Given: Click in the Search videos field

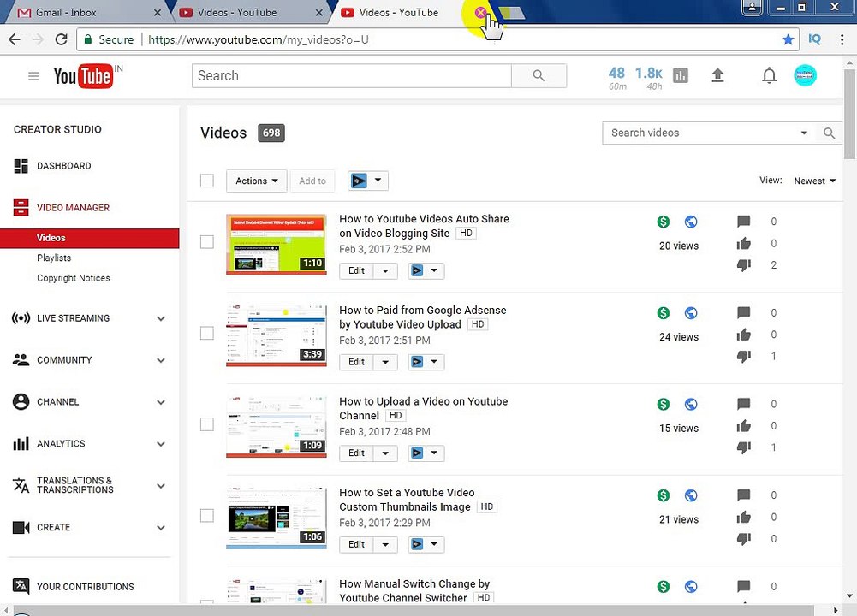Looking at the screenshot, I should (x=701, y=133).
